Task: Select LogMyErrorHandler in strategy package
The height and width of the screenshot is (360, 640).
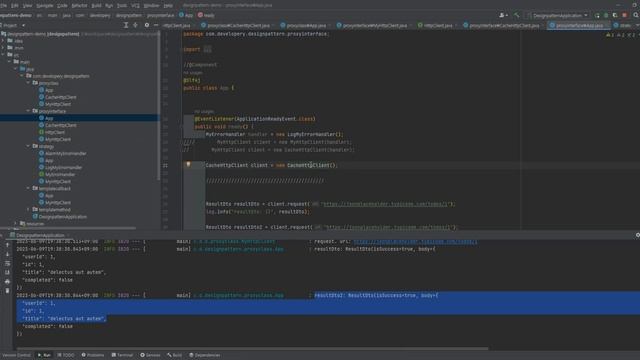Action: click(63, 167)
